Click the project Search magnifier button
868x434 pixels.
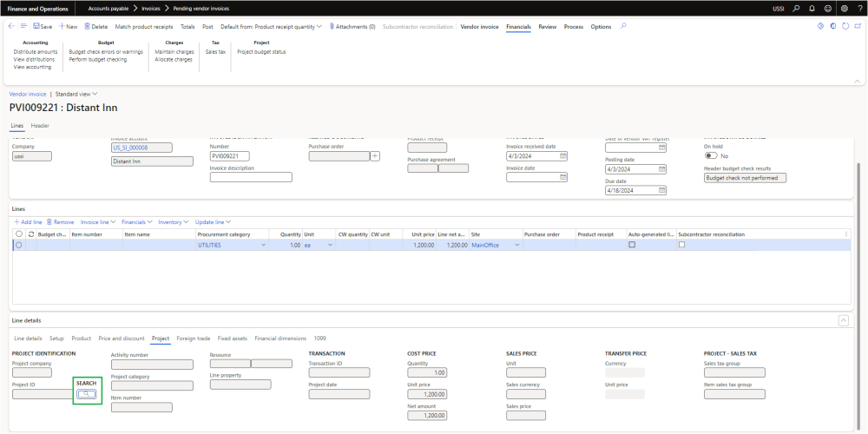pyautogui.click(x=87, y=394)
